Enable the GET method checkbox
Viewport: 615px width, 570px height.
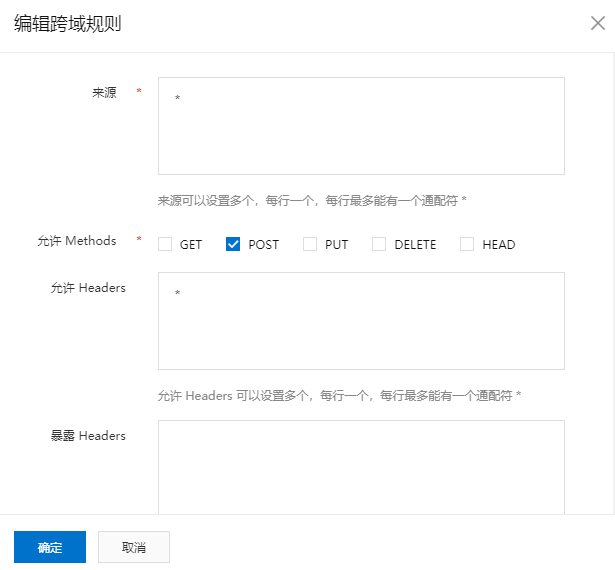tap(165, 244)
